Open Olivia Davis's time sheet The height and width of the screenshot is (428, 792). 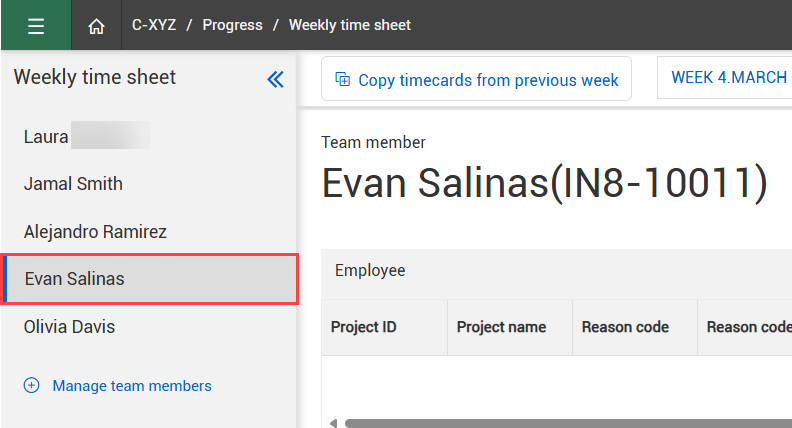pos(69,327)
